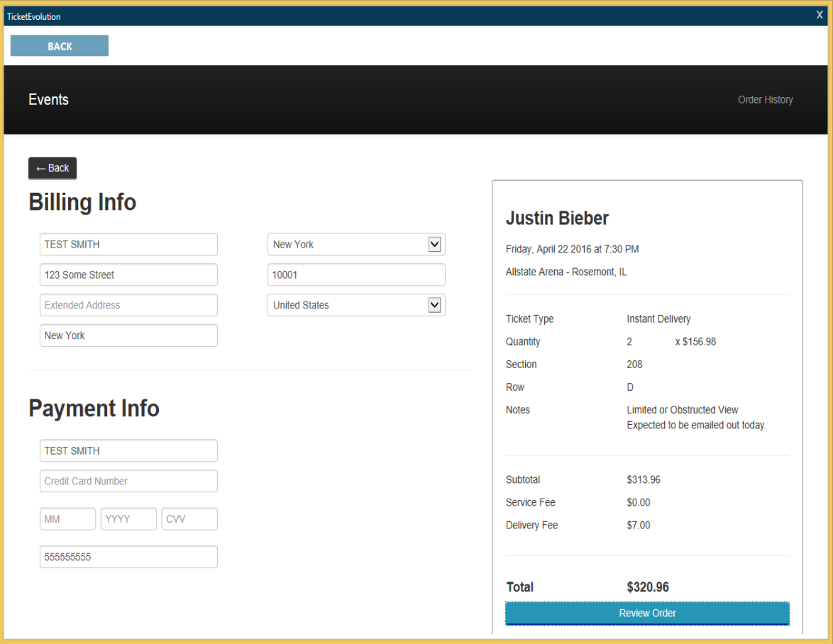Click the Justin Bieber event title

(557, 218)
